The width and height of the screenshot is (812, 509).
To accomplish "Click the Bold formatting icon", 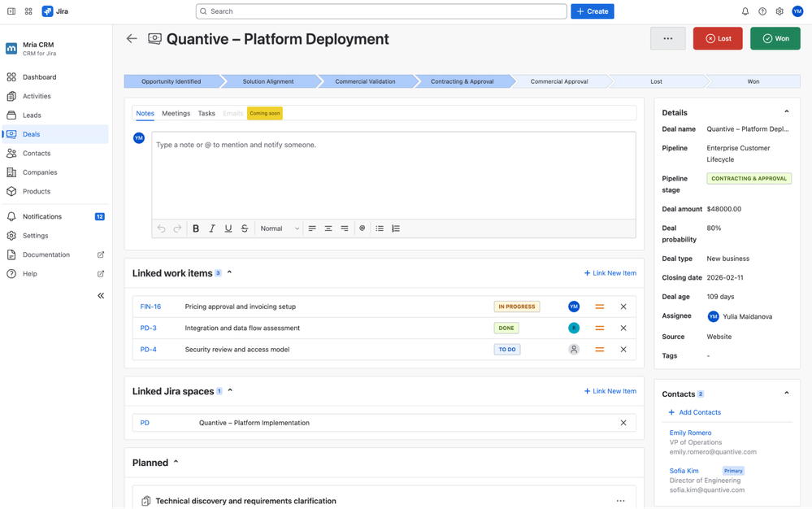I will (x=196, y=228).
